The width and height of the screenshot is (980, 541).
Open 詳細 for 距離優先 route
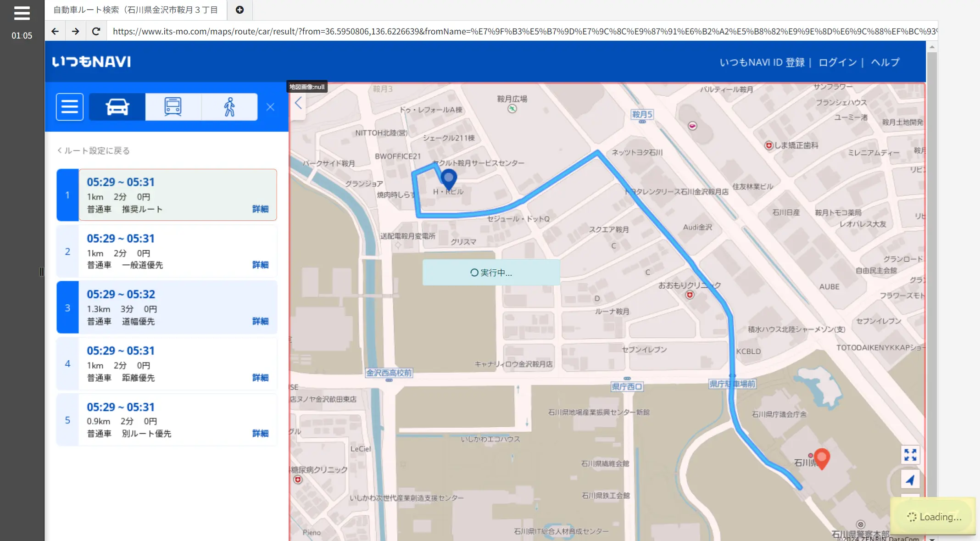[x=260, y=378]
